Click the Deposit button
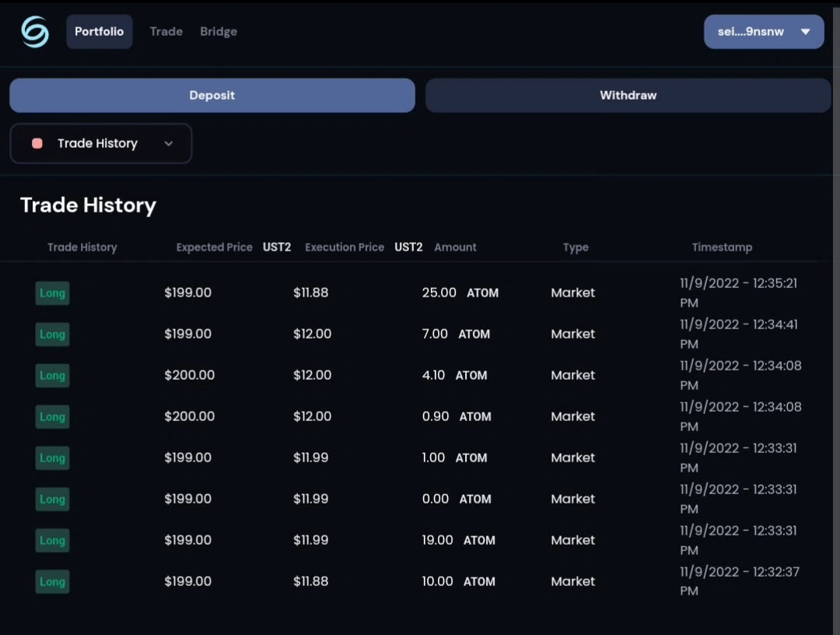 [212, 96]
